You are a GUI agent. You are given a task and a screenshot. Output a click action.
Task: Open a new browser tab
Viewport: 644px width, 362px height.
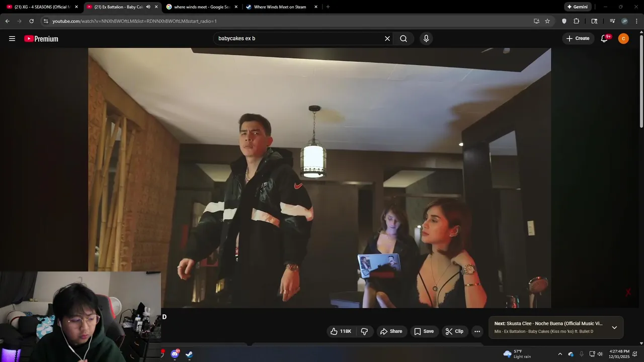point(328,7)
